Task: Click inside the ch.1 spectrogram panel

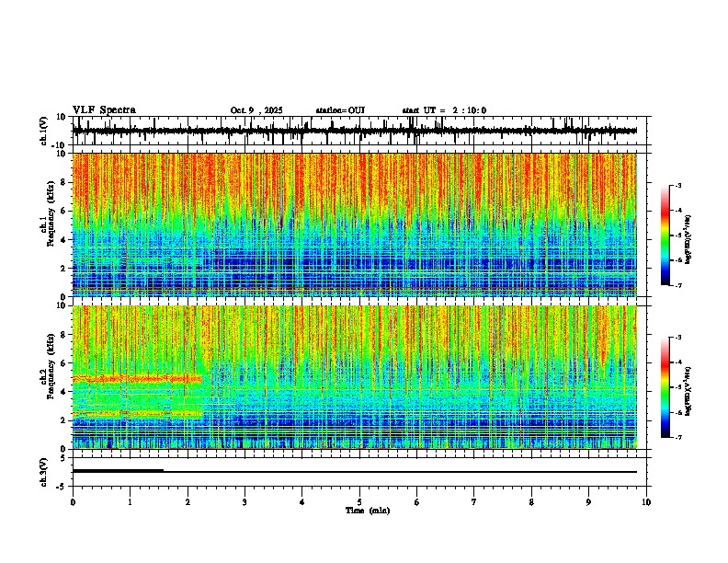Action: point(355,224)
